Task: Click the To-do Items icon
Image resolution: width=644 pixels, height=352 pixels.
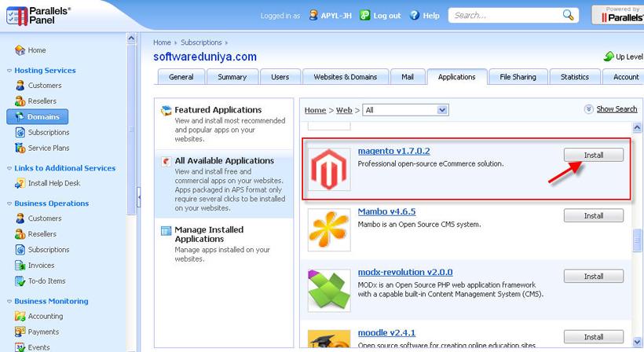Action: pos(20,281)
